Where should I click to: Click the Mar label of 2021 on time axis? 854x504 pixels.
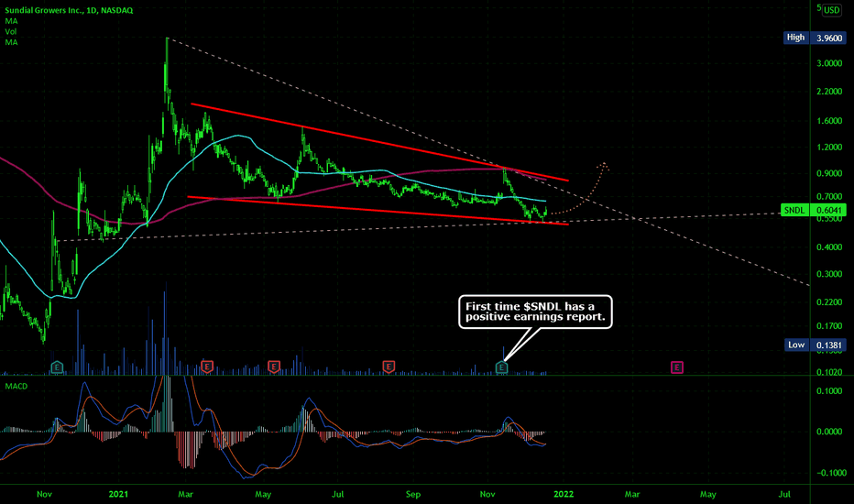coord(186,494)
